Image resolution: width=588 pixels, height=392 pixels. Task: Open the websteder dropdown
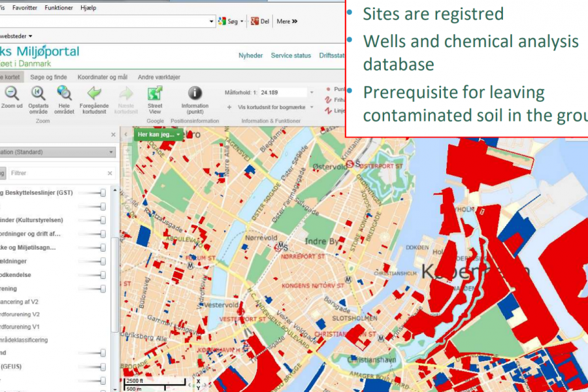click(x=16, y=36)
